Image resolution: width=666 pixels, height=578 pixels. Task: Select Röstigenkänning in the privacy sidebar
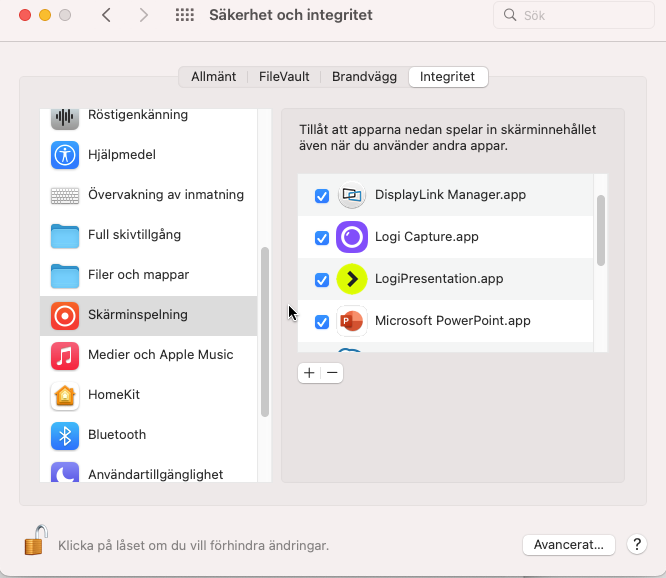(x=138, y=116)
